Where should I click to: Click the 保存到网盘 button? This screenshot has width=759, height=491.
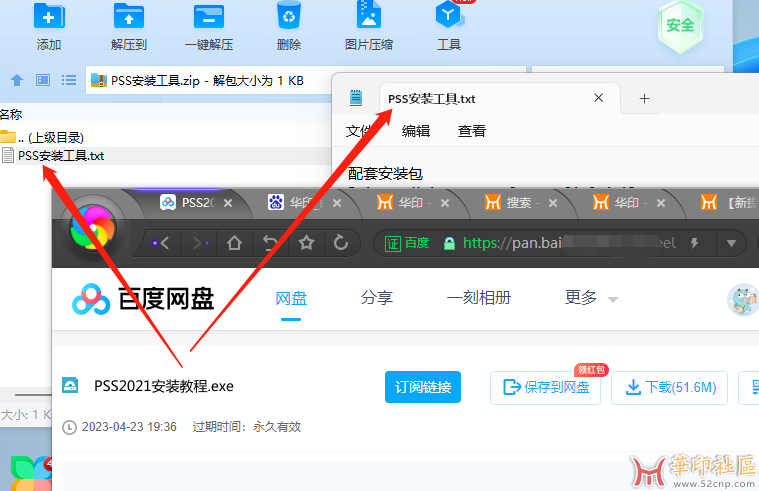click(x=546, y=387)
